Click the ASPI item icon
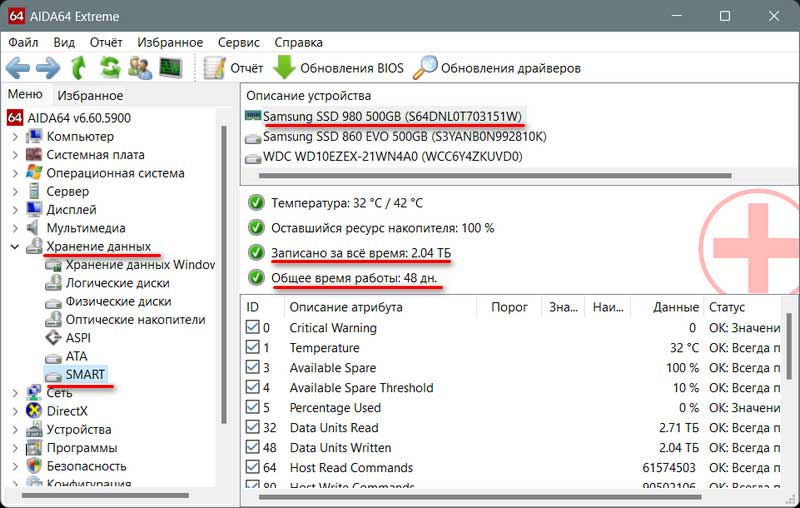Viewport: 800px width, 508px height. click(53, 338)
